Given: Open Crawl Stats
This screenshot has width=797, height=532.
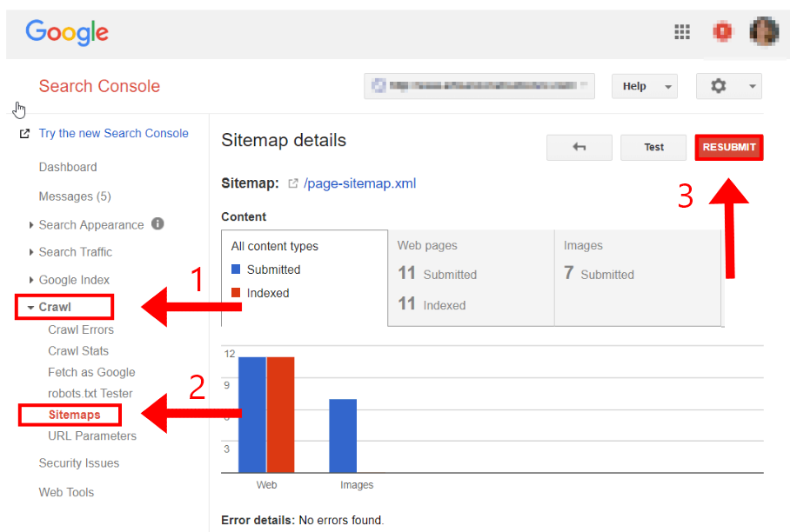Looking at the screenshot, I should [x=78, y=351].
